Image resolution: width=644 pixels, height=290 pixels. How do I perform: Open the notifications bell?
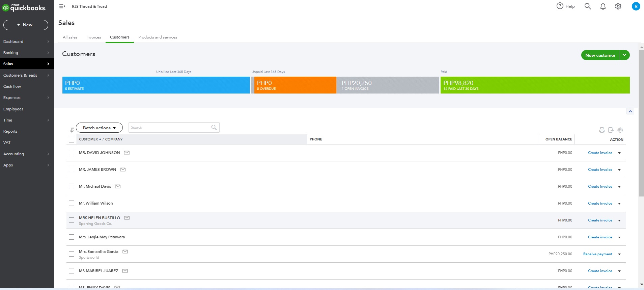tap(603, 6)
